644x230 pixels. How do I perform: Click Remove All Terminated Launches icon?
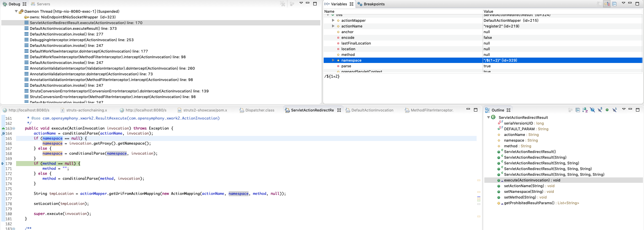click(x=283, y=4)
